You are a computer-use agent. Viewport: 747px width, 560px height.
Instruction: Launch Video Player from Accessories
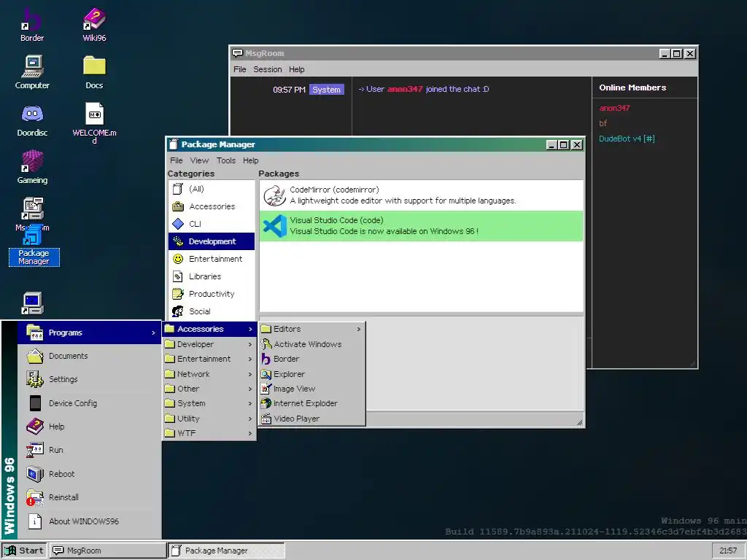pyautogui.click(x=312, y=419)
